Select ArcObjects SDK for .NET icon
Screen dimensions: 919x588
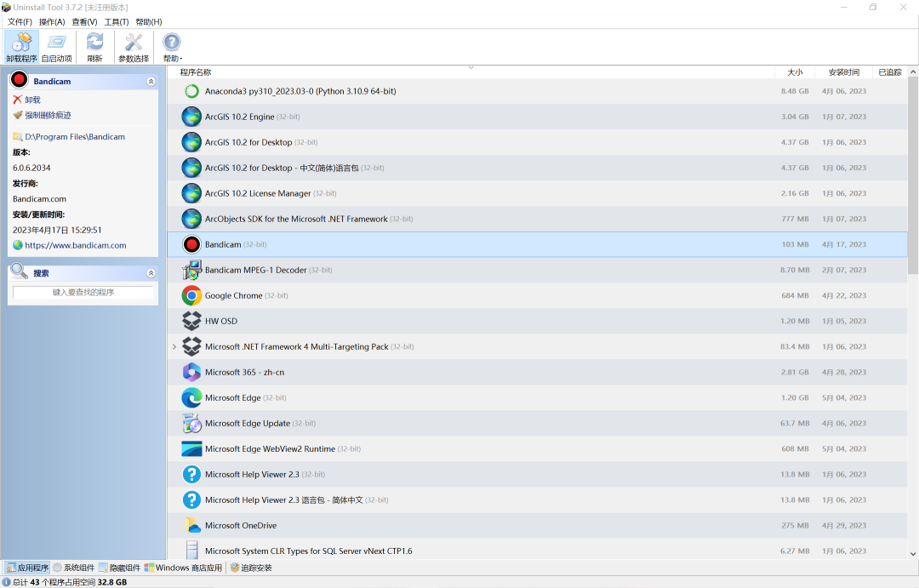pos(191,219)
